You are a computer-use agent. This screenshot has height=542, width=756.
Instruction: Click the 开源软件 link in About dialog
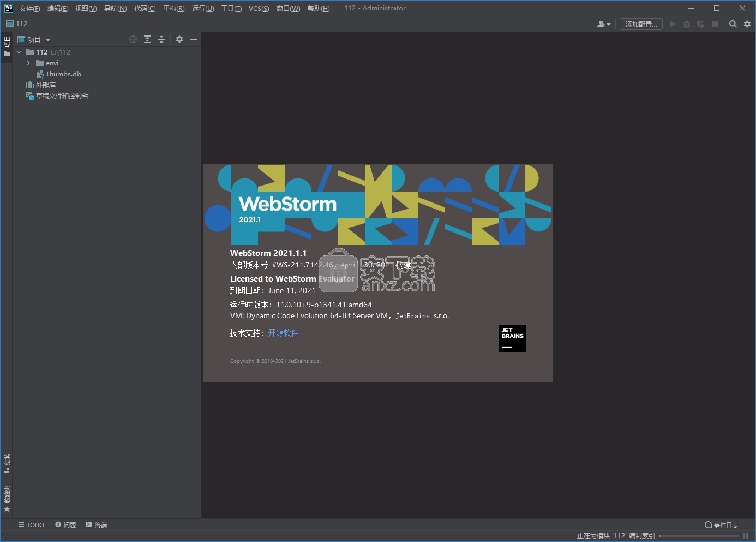(x=283, y=333)
